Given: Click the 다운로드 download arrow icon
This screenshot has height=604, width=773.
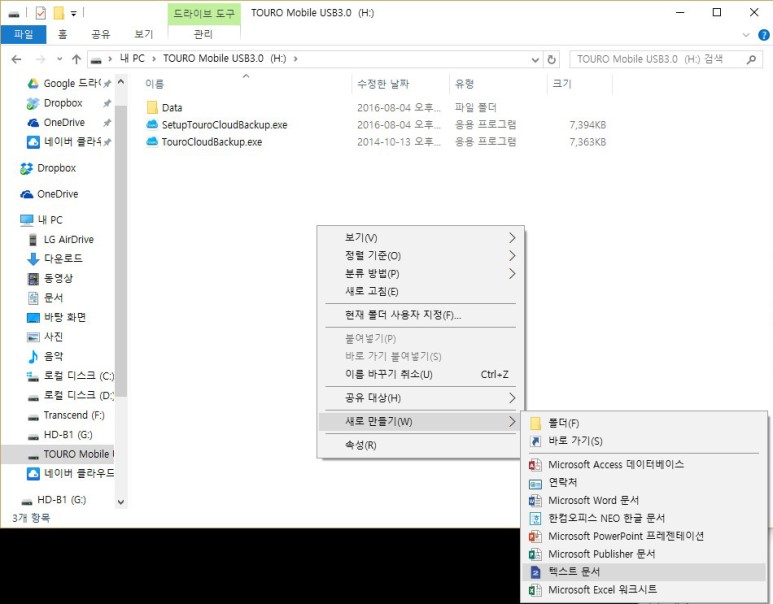Looking at the screenshot, I should pos(33,259).
